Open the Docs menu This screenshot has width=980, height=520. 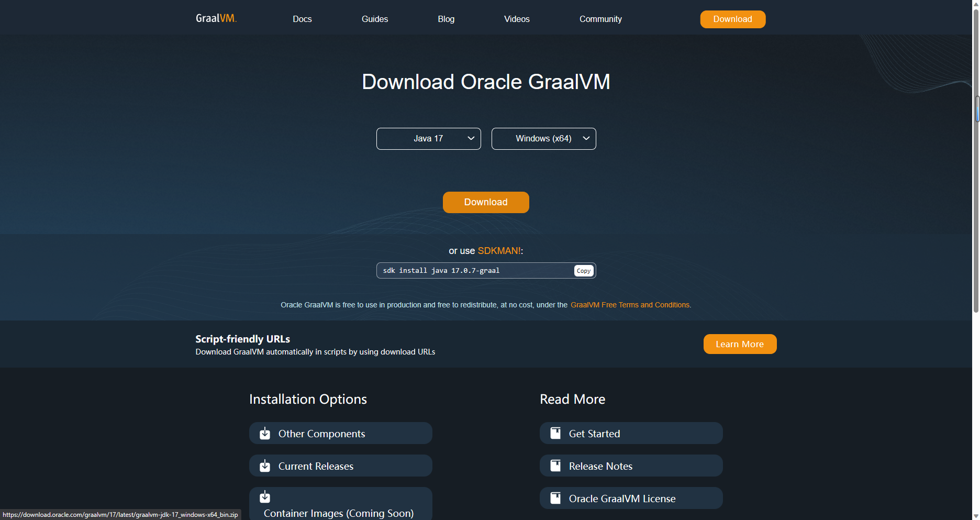[x=302, y=19]
